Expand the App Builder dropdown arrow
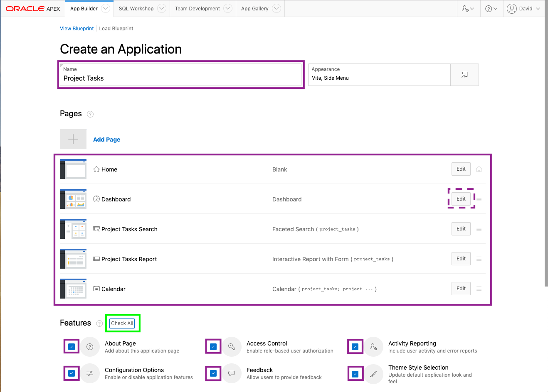This screenshot has width=548, height=392. pos(106,8)
